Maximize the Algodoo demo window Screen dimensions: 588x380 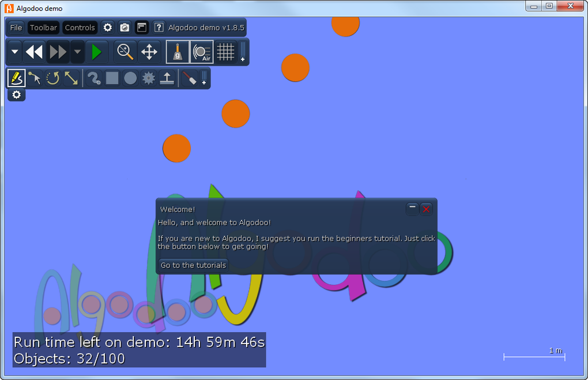tap(549, 6)
